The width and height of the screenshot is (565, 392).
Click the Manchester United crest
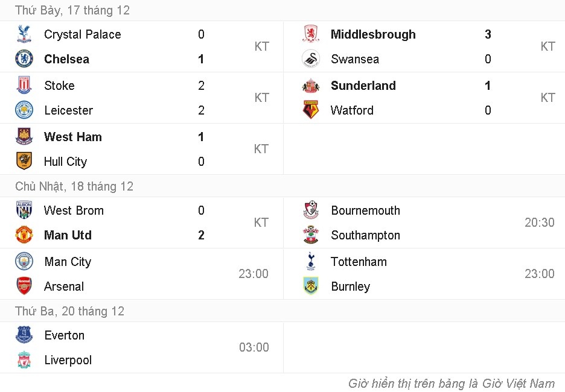[24, 235]
